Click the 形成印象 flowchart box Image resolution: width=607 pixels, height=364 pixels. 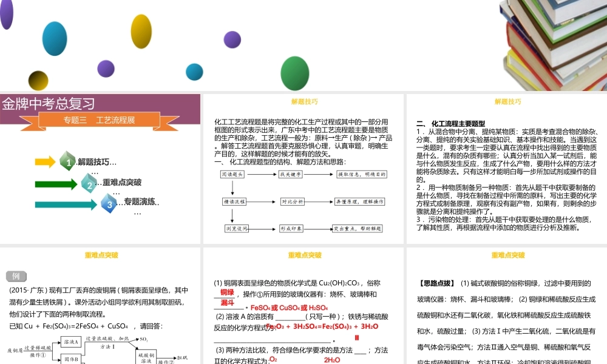291,229
